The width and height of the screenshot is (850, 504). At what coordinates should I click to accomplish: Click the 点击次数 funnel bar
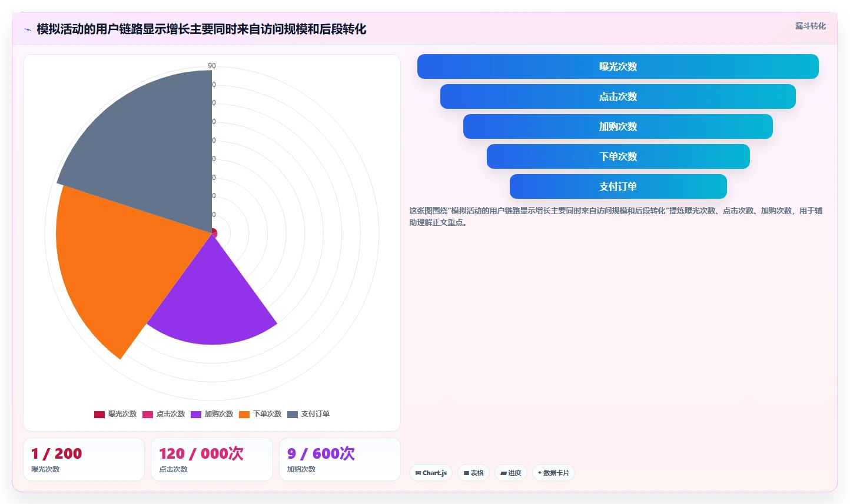tap(617, 96)
